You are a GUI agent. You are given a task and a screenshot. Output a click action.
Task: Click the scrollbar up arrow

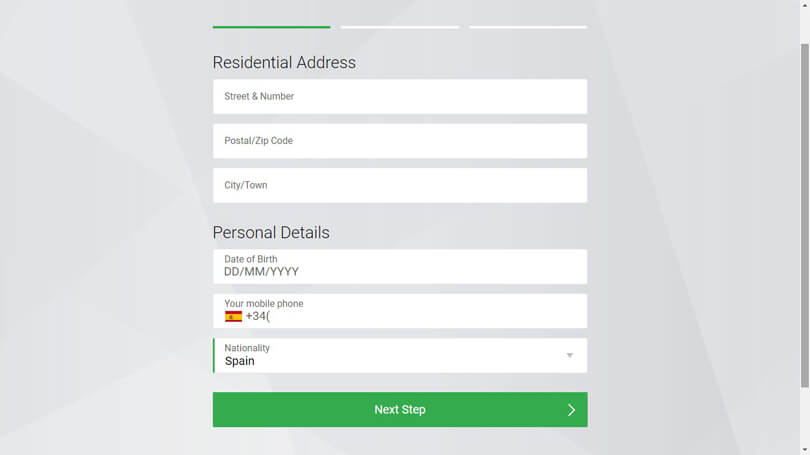[x=805, y=4]
